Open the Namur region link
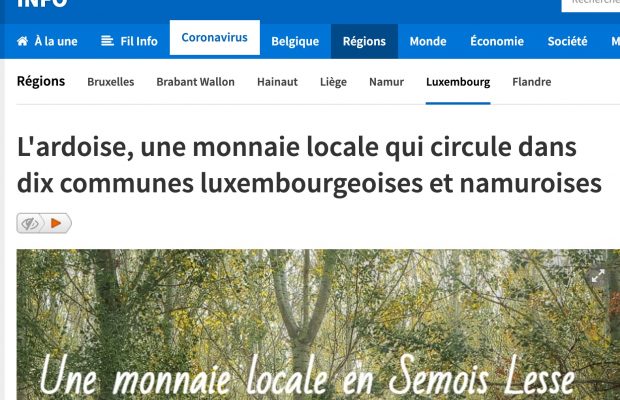This screenshot has width=620, height=400. coord(386,82)
